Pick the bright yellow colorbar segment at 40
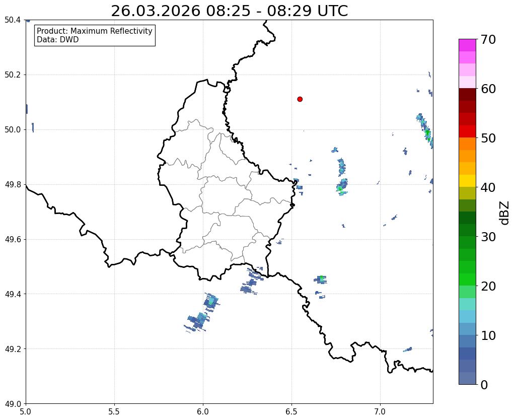The width and height of the screenshot is (515, 420). (467, 181)
